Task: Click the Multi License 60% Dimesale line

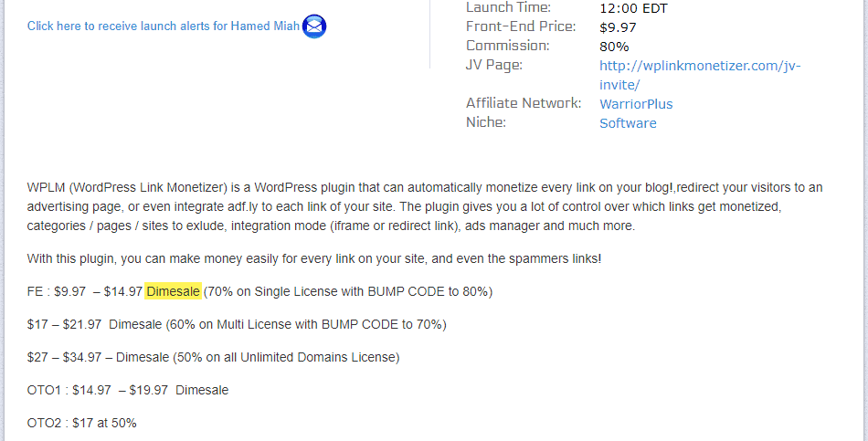Action: pyautogui.click(x=237, y=324)
